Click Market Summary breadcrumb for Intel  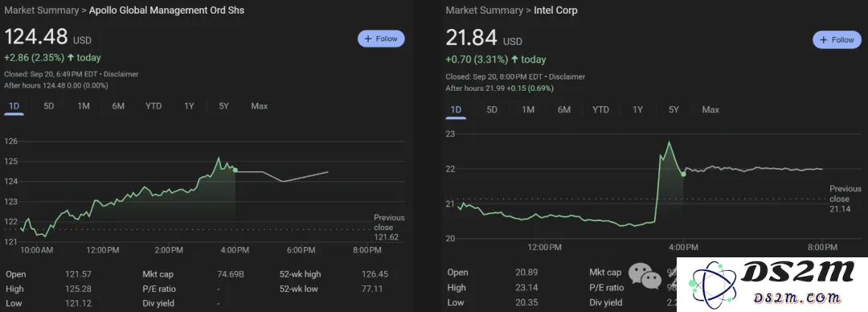(x=485, y=10)
